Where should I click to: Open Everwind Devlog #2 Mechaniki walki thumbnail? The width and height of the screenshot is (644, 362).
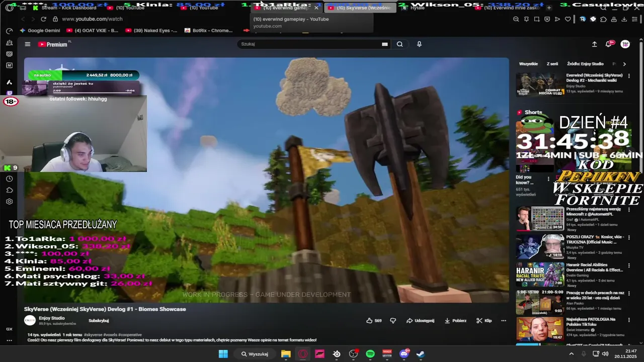point(540,84)
